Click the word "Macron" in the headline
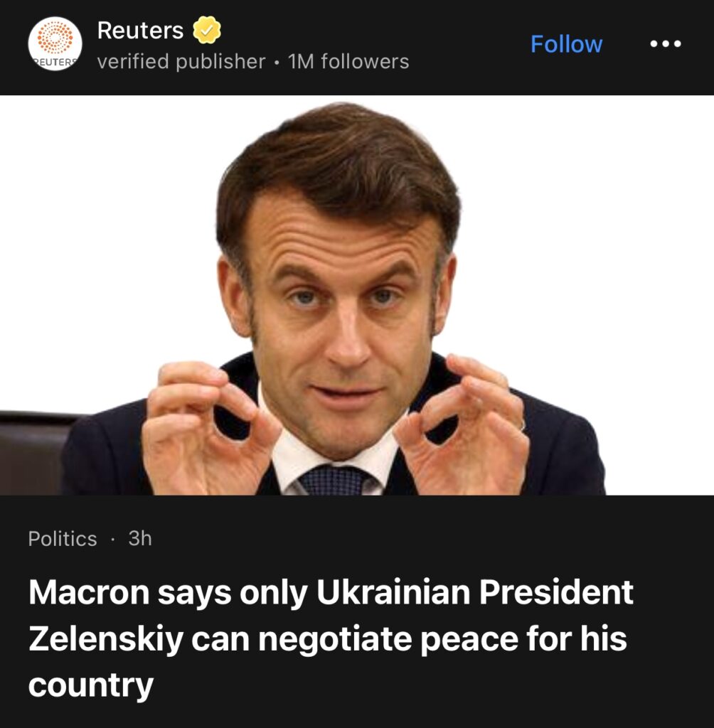 click(88, 594)
